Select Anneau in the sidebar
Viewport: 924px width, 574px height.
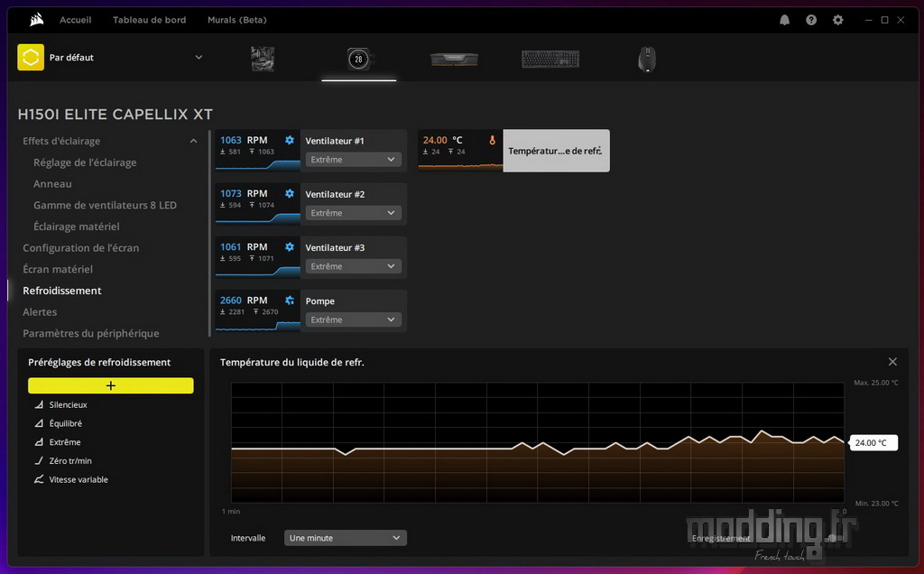tap(52, 184)
